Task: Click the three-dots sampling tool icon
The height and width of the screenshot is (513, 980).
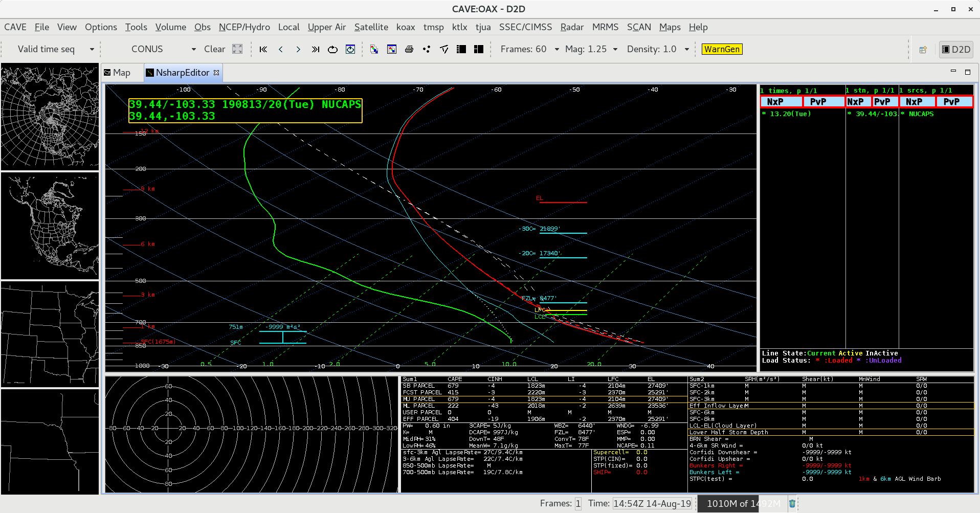Action: 427,49
